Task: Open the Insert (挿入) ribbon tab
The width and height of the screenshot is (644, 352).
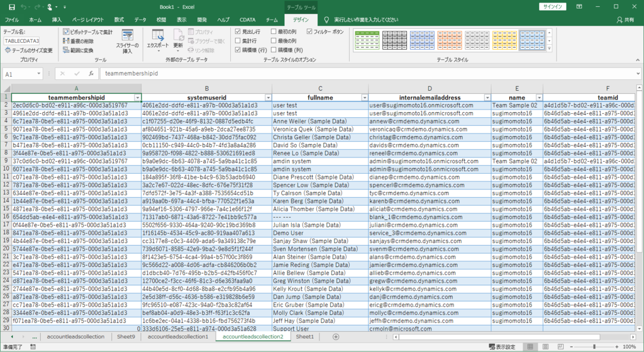Action: 57,20
